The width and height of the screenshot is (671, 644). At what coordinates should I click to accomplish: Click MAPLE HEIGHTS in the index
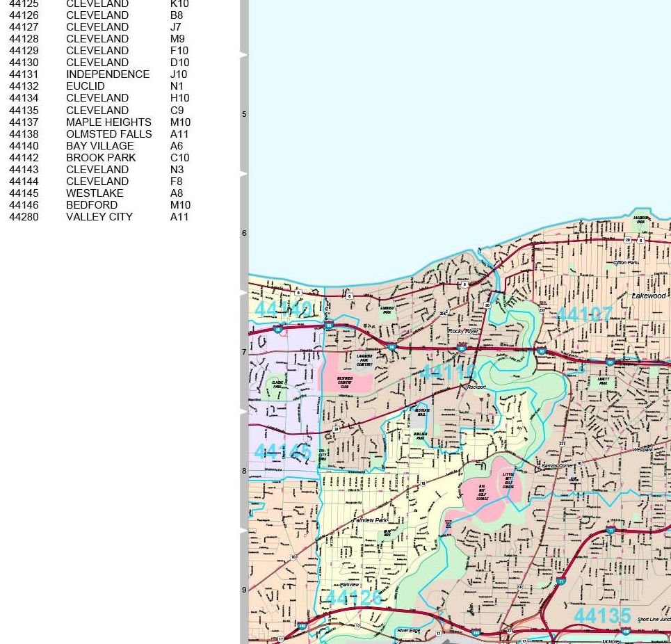pos(108,122)
